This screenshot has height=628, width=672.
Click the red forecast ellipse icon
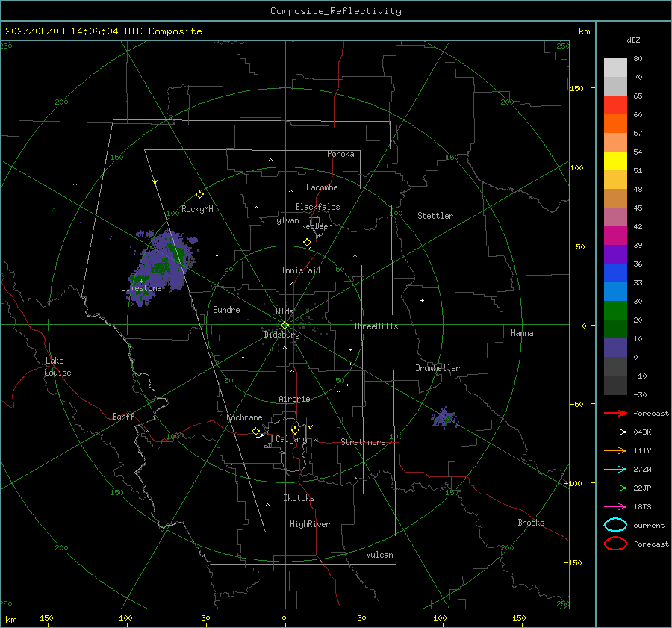(615, 544)
